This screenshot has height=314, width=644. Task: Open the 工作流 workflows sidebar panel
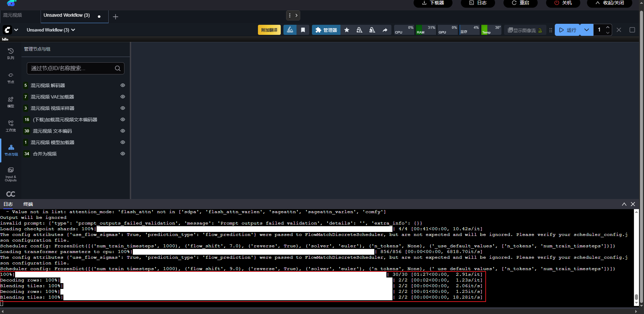pos(11,126)
